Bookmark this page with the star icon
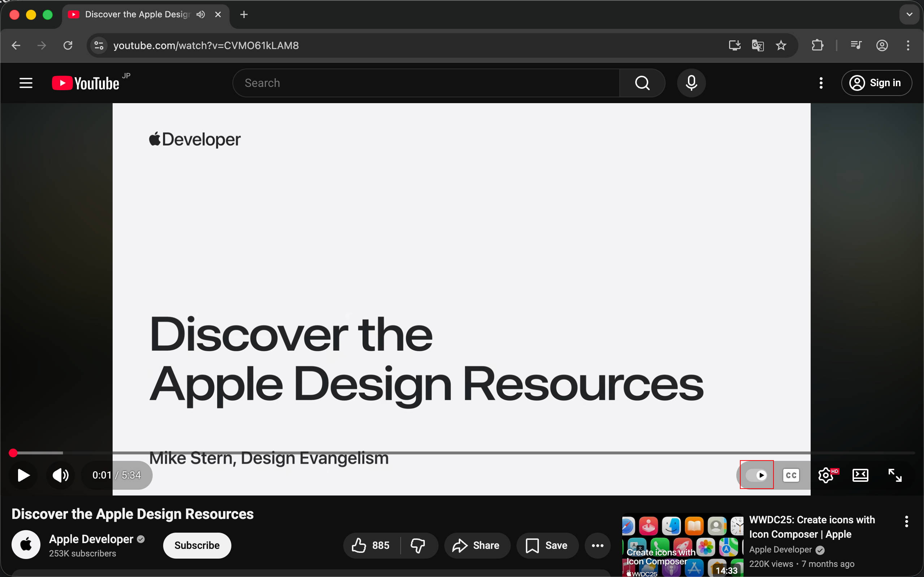The height and width of the screenshot is (577, 924). click(x=781, y=45)
